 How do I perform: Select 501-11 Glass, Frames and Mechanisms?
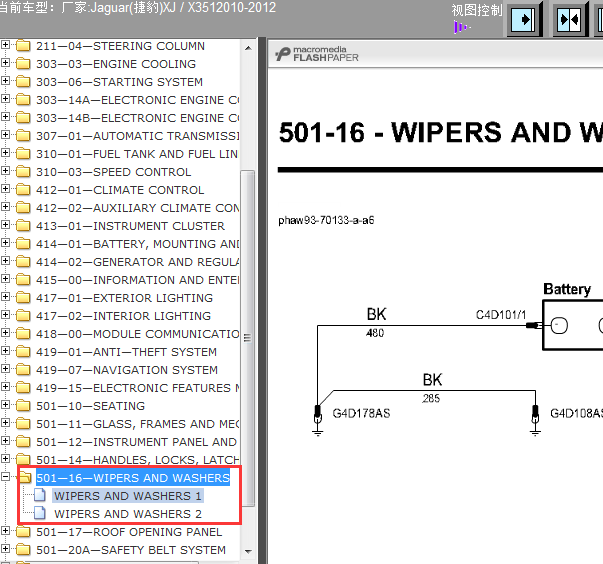point(137,424)
